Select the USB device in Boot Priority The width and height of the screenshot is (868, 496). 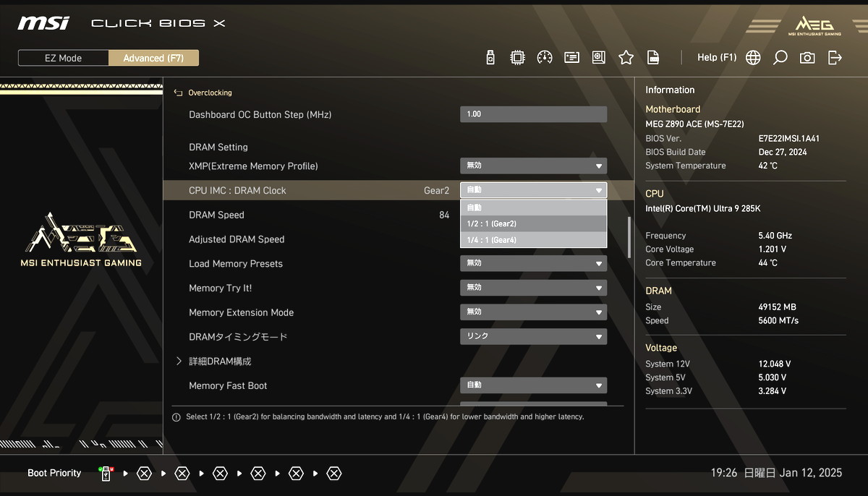pos(106,474)
